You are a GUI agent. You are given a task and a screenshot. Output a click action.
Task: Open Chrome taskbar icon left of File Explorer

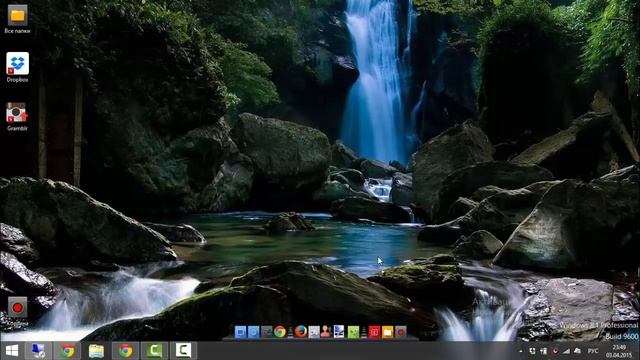(x=67, y=351)
